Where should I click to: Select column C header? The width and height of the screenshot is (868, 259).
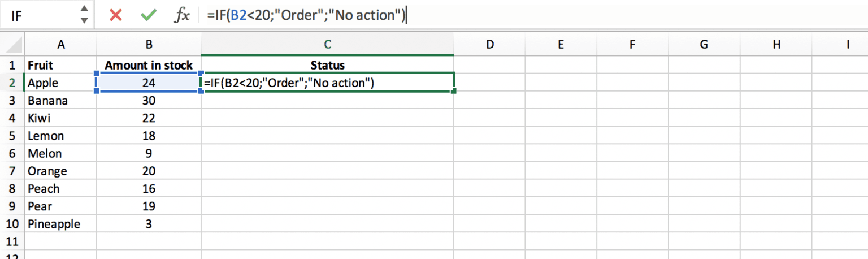coord(327,44)
